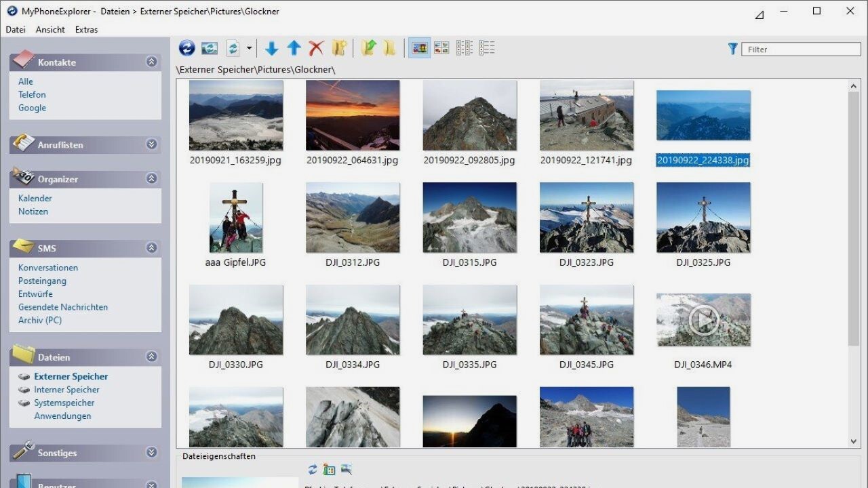Switch to large thumbnail view icon
The image size is (868, 488).
[418, 47]
